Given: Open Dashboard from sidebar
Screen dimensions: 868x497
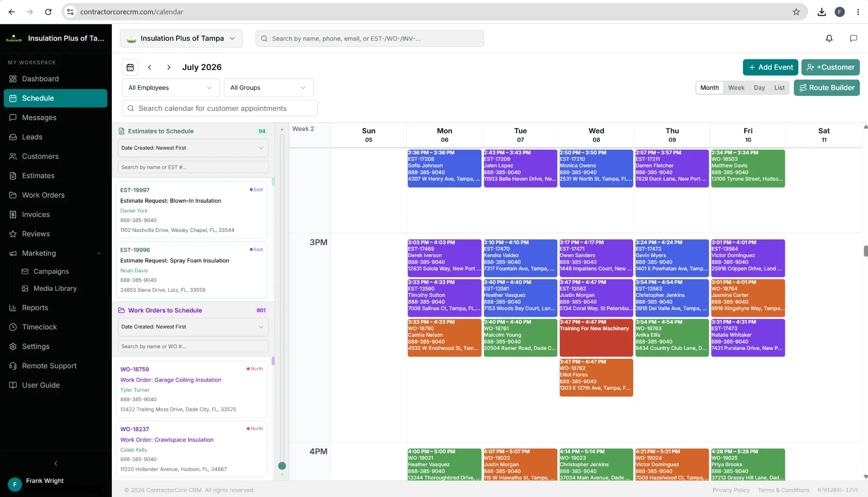Looking at the screenshot, I should (56, 79).
